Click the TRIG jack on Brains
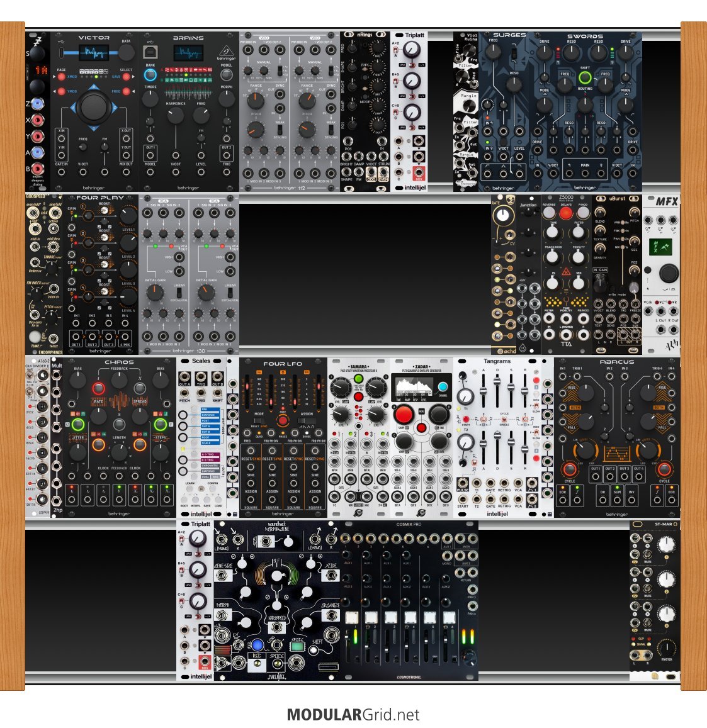 tap(226, 172)
